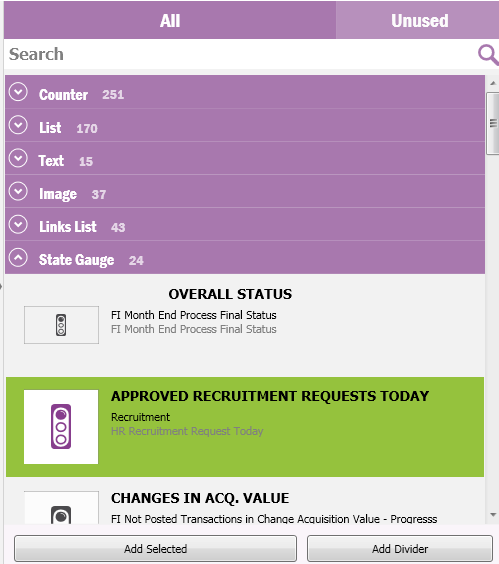Click the vertical scrollbar thumb
This screenshot has width=499, height=564.
click(493, 123)
